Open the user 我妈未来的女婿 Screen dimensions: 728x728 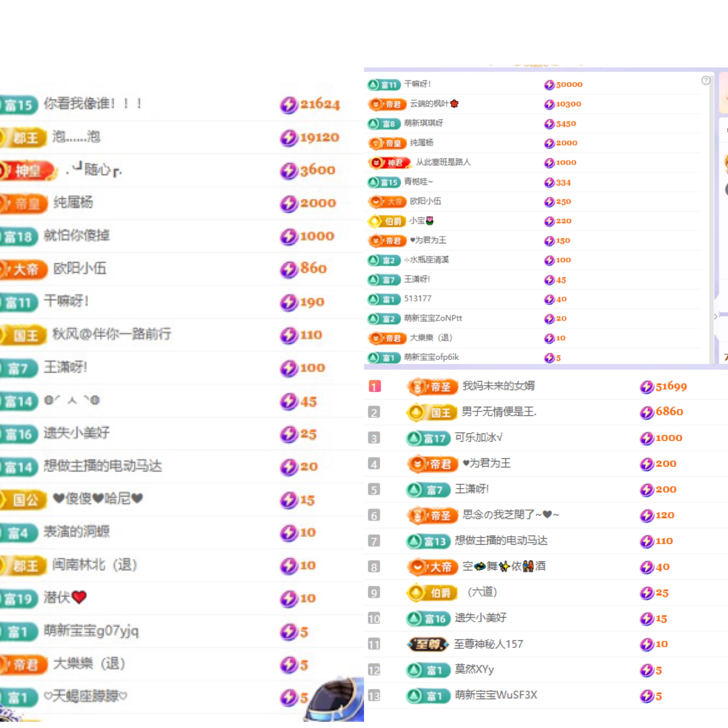pos(499,386)
